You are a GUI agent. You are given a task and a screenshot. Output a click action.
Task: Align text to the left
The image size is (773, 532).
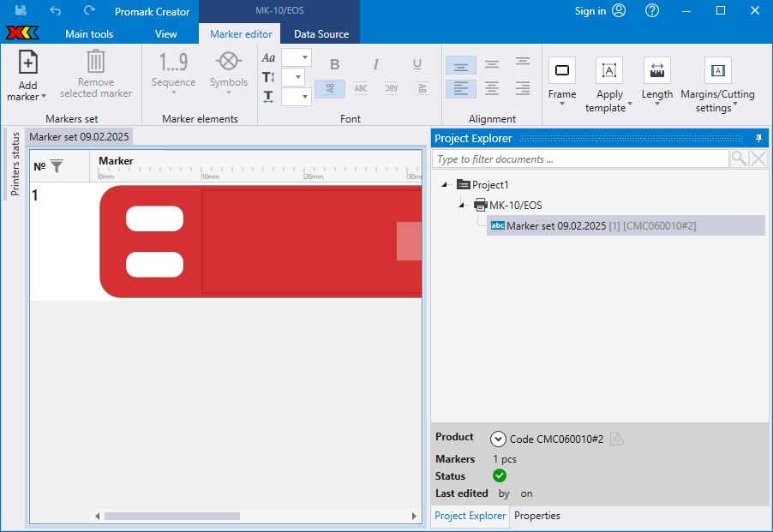(461, 89)
